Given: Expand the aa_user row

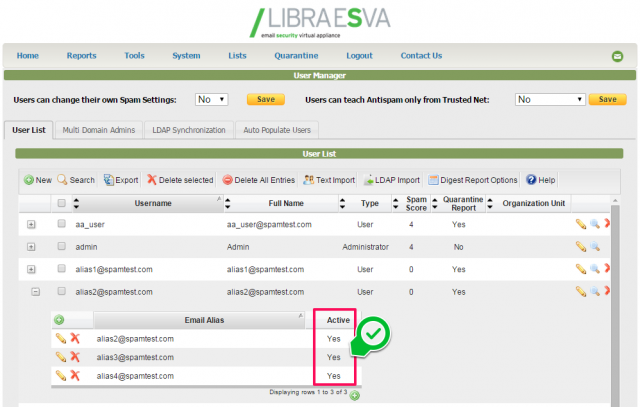Looking at the screenshot, I should tap(31, 225).
